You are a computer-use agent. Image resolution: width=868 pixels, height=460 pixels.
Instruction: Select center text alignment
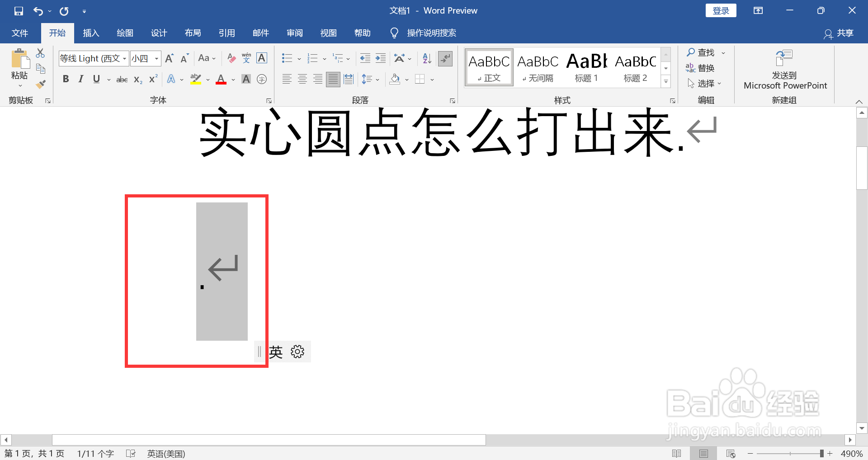coord(302,79)
